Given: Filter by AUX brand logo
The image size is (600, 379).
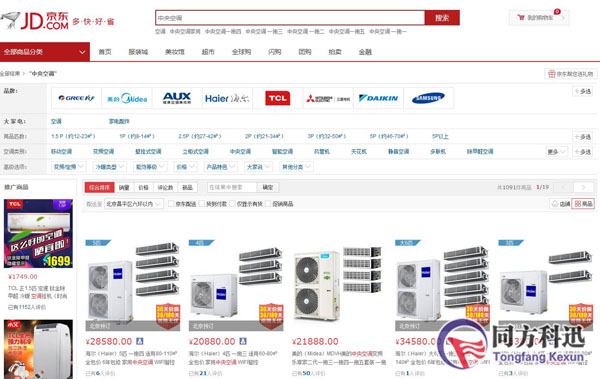Looking at the screenshot, I should [177, 98].
